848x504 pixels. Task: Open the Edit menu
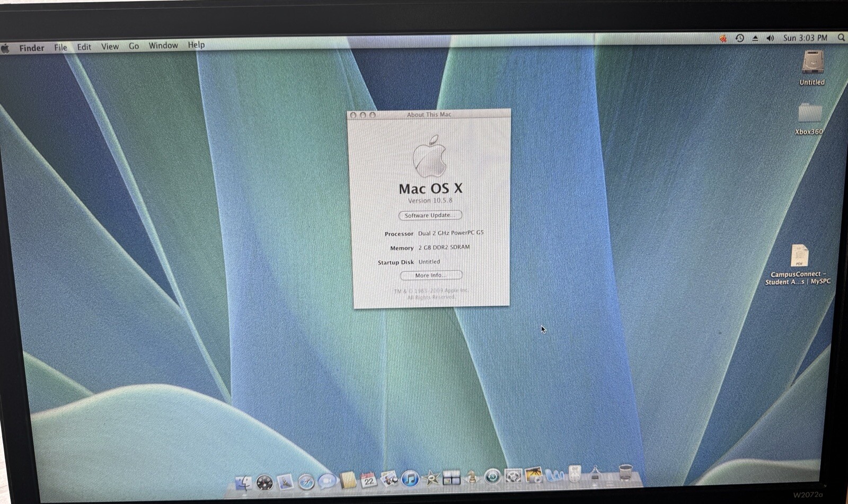point(84,47)
